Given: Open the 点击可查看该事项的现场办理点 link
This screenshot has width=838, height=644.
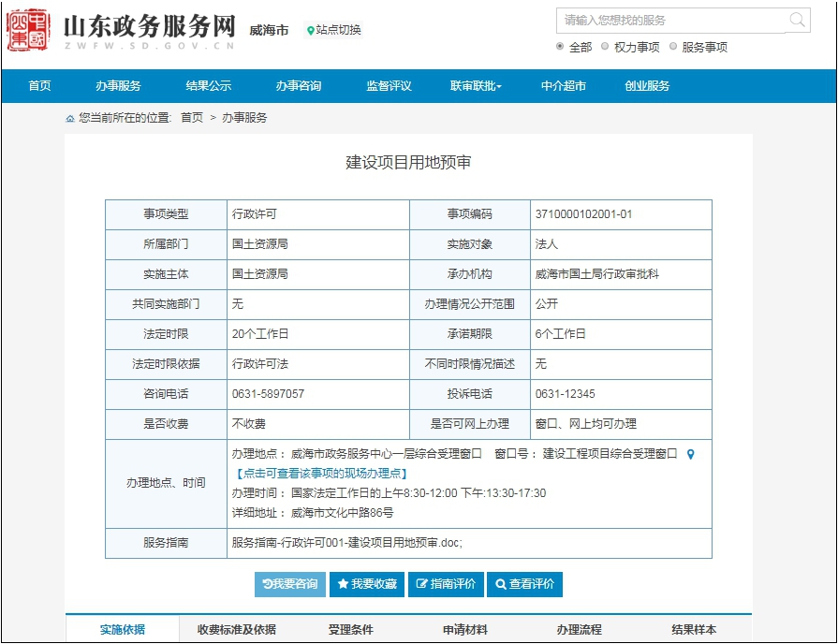Looking at the screenshot, I should click(x=319, y=474).
